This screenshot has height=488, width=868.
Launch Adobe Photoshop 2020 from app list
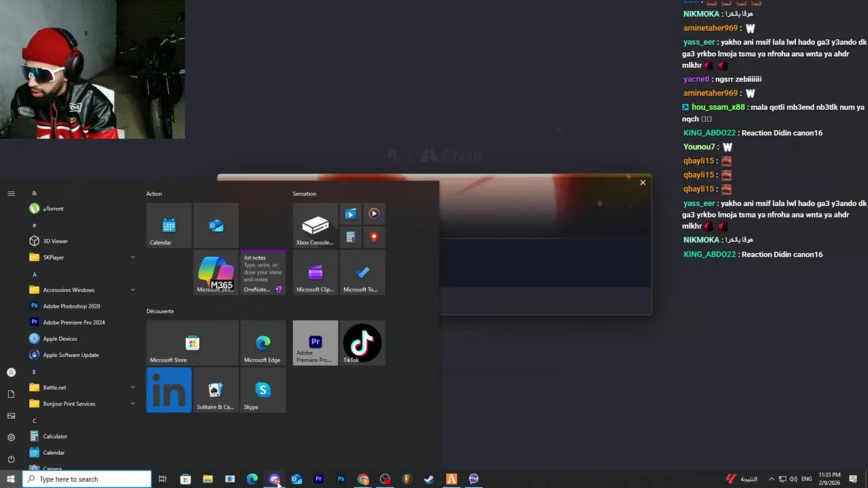[x=83, y=306]
